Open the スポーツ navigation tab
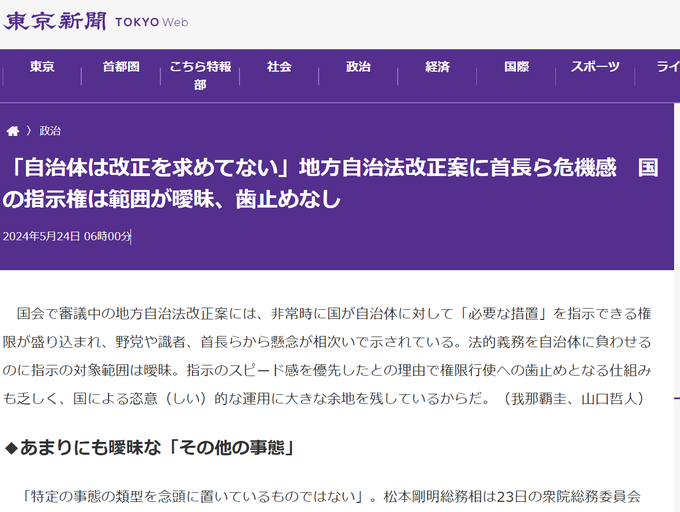Image resolution: width=680 pixels, height=512 pixels. [595, 67]
